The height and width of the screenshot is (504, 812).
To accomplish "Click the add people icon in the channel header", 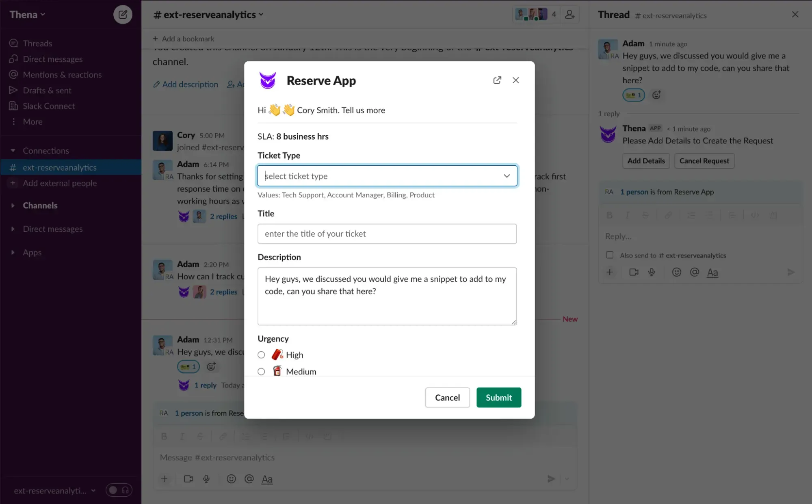I will coord(569,15).
